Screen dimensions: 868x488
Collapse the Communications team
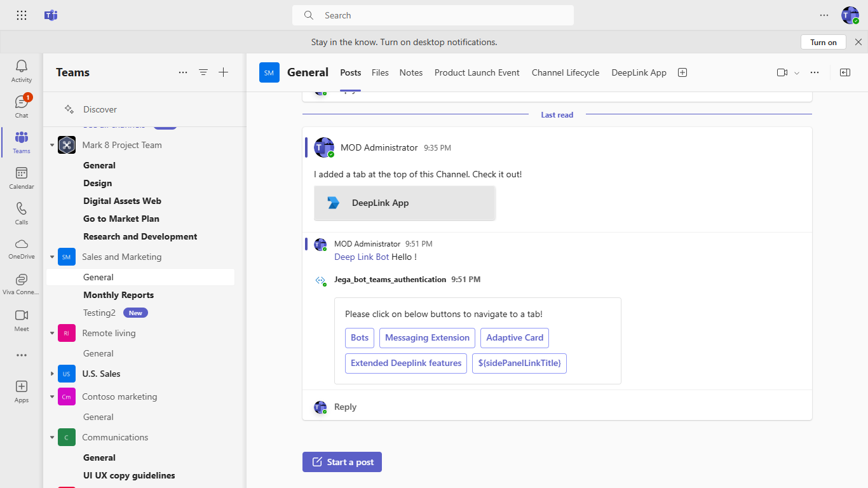pos(52,437)
